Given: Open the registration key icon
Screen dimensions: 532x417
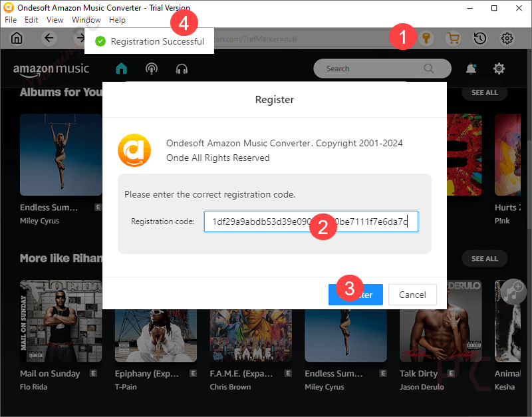Looking at the screenshot, I should point(426,38).
